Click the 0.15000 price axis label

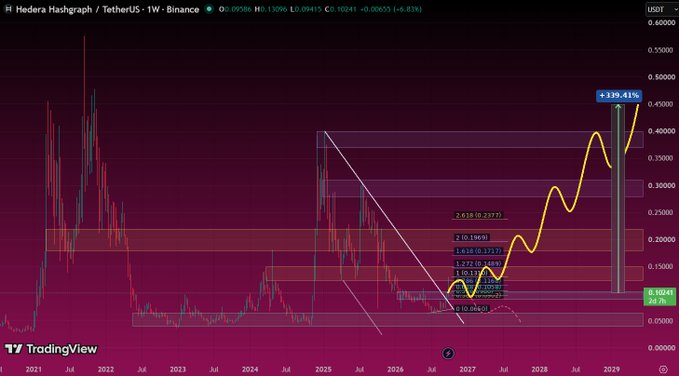point(661,266)
